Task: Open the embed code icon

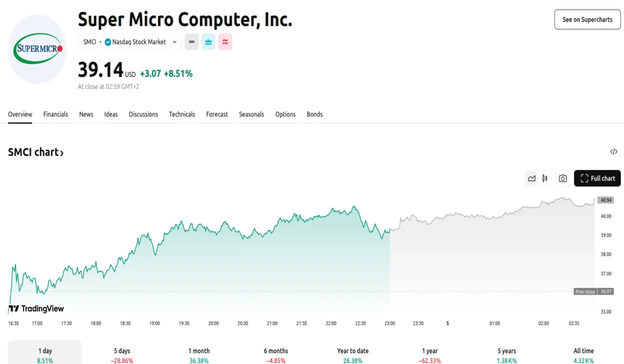Action: tap(614, 152)
